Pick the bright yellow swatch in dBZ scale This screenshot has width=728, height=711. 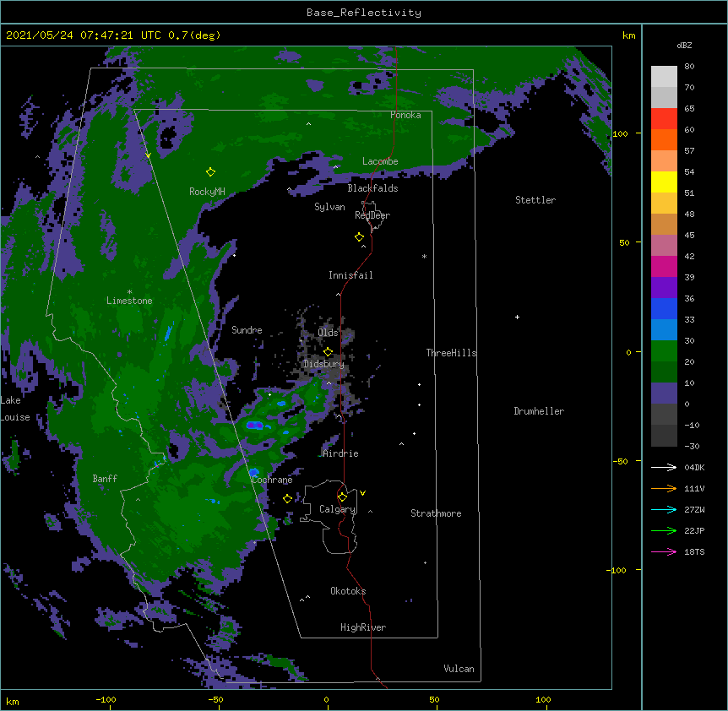tap(664, 182)
